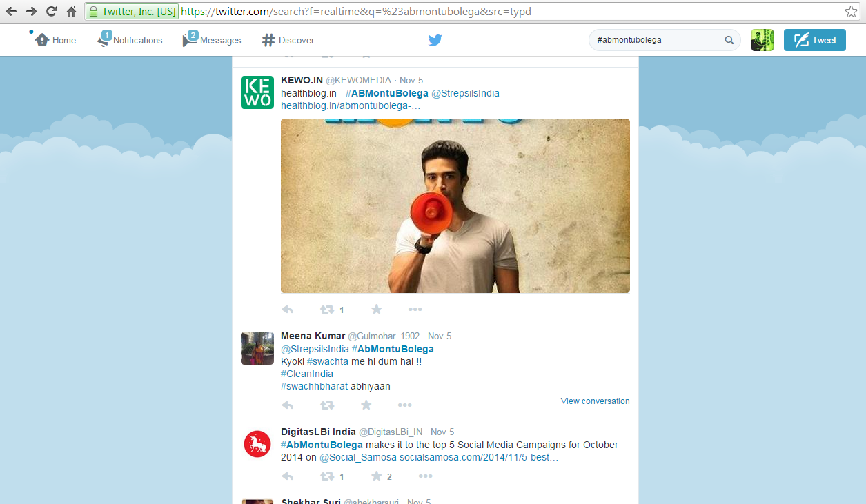The height and width of the screenshot is (504, 866).
Task: Bookmark this page with the star icon
Action: pos(852,12)
